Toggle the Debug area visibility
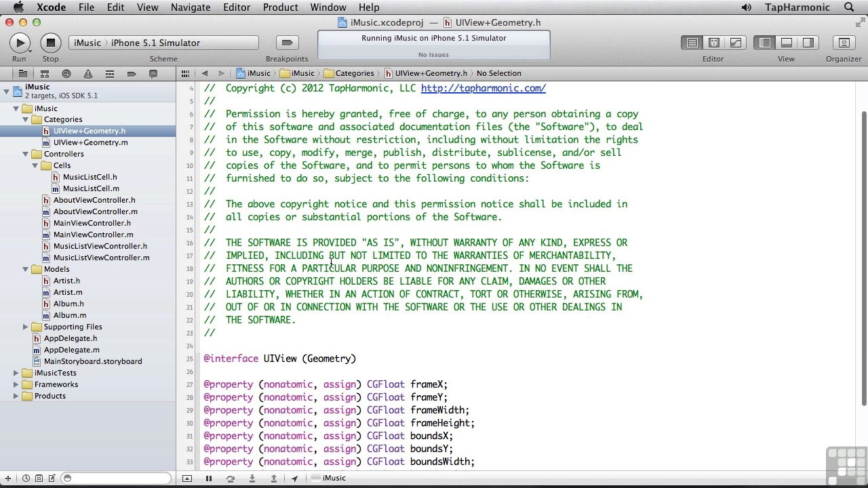Screen dimensions: 868x488 point(787,43)
